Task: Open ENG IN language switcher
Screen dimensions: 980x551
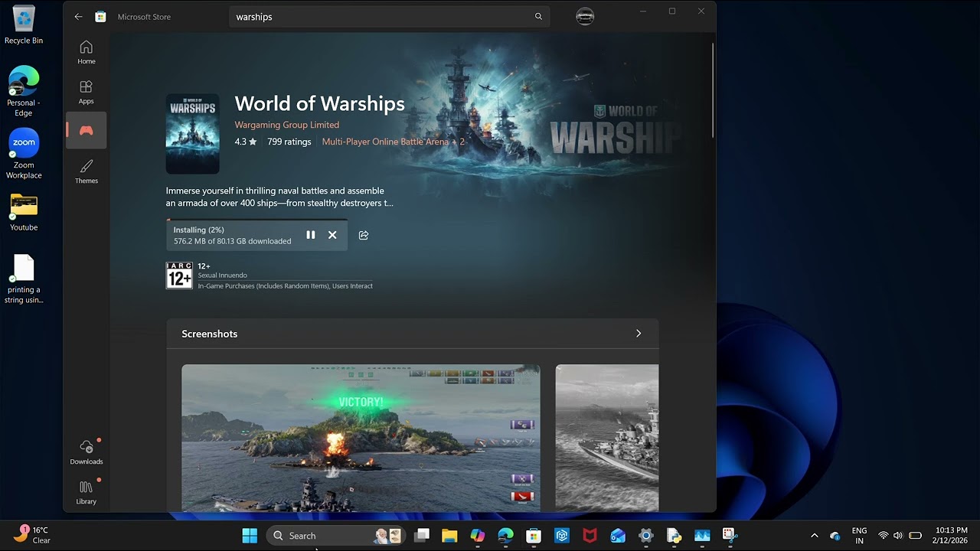Action: click(859, 536)
